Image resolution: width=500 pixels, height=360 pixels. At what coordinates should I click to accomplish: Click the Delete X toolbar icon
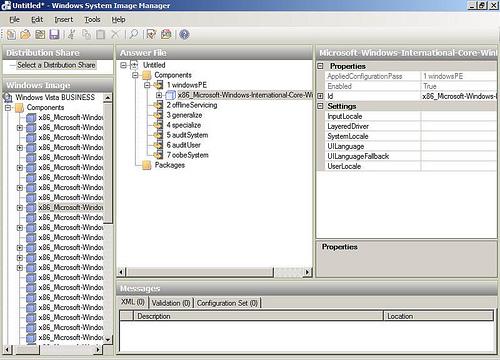pos(115,34)
